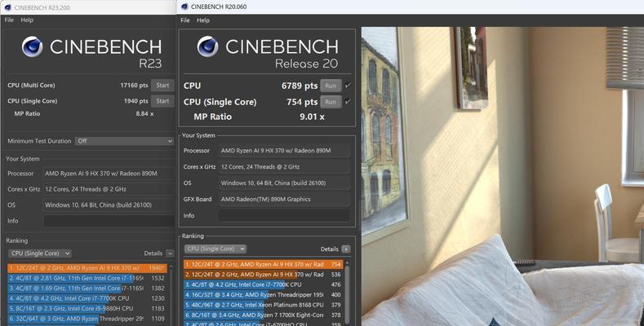Viewport: 644px width, 326px height.
Task: Expand Details arrow in the R20 ranking panel
Action: pos(346,249)
